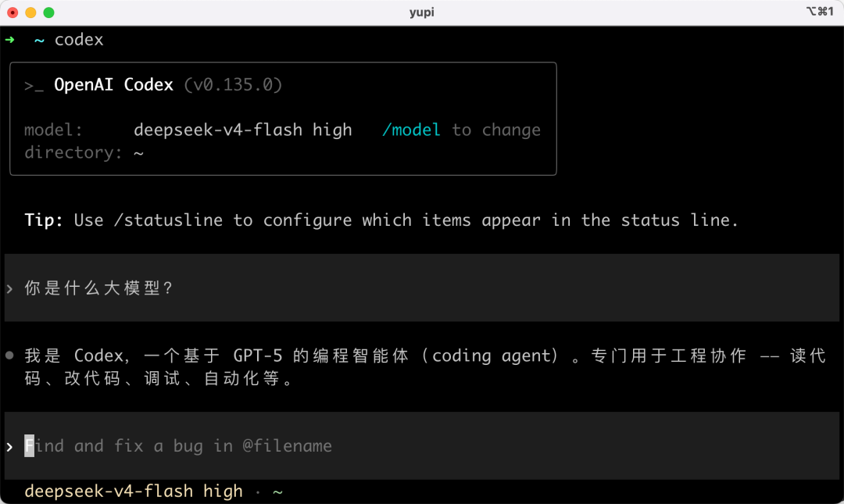844x504 pixels.
Task: Click '(coding agent)' in the response
Action: (492, 356)
